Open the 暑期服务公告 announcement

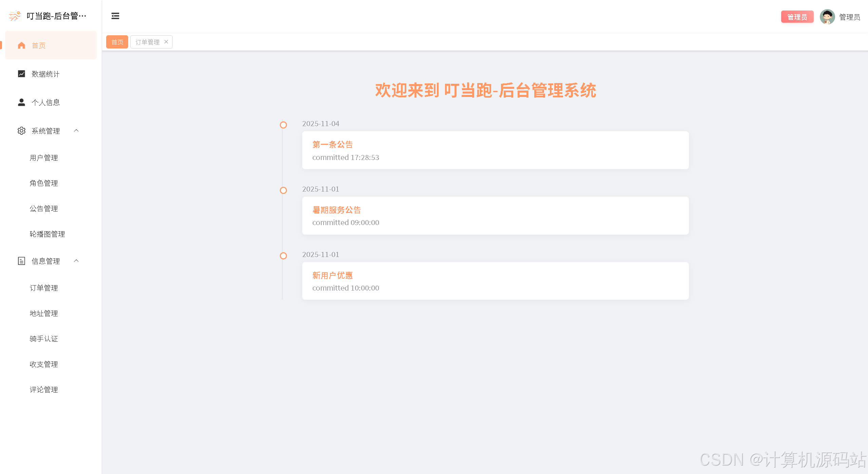point(337,210)
